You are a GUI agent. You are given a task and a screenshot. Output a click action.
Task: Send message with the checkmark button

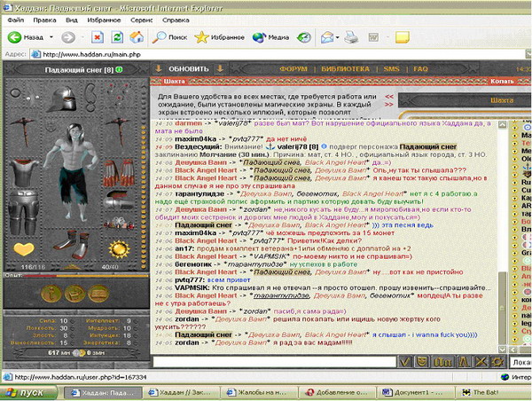(404, 362)
